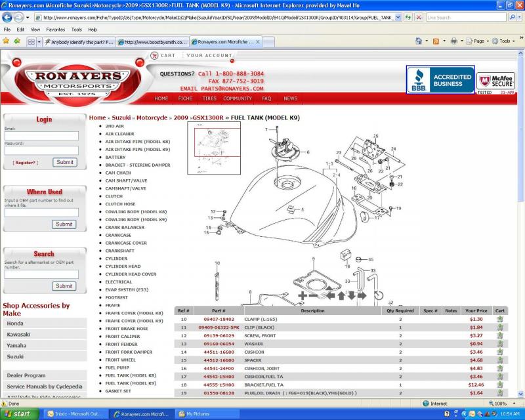This screenshot has height=420, width=525.
Task: Click the browser Back button
Action: [x=8, y=18]
